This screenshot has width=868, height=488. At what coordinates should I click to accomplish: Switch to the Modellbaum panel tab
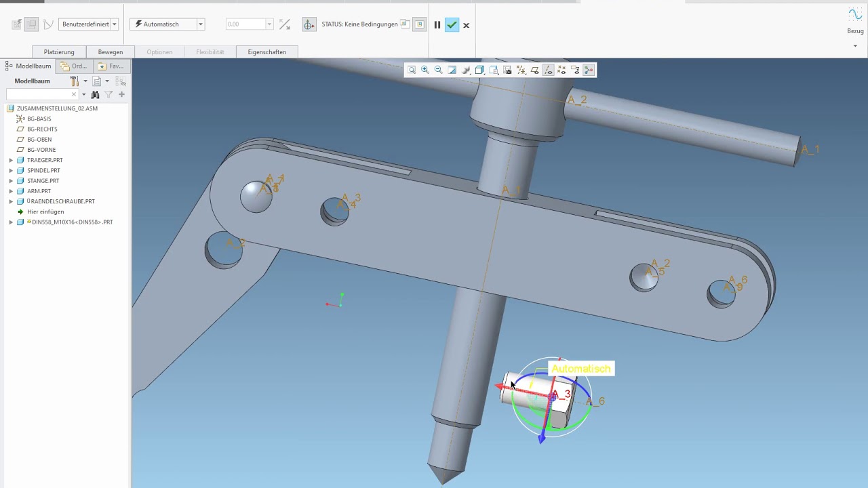(28, 66)
